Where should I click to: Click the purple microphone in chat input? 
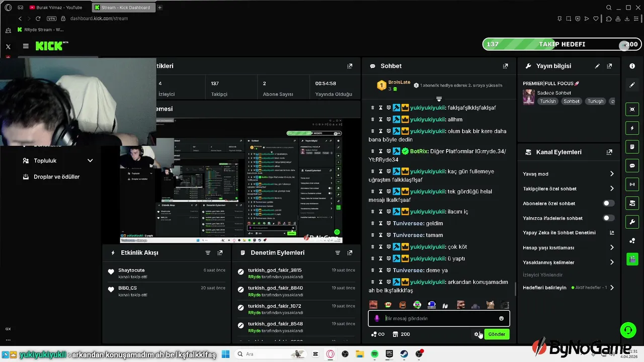(x=377, y=318)
